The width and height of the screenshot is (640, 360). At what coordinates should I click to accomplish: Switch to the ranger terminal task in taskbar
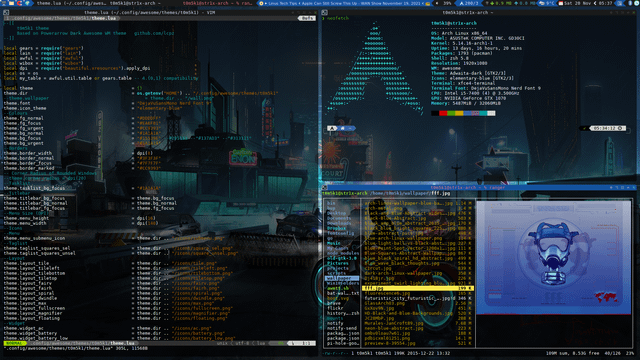(218, 3)
